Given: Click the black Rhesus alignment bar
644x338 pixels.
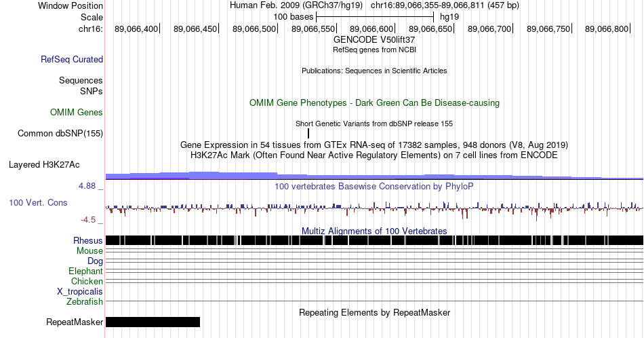Looking at the screenshot, I should [x=374, y=240].
